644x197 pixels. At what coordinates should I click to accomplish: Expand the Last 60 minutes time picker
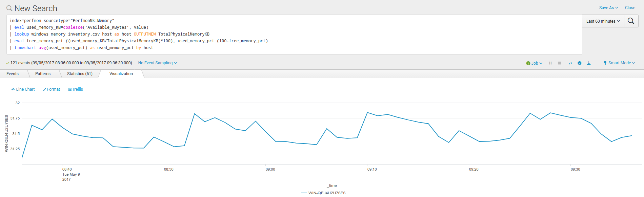(603, 21)
